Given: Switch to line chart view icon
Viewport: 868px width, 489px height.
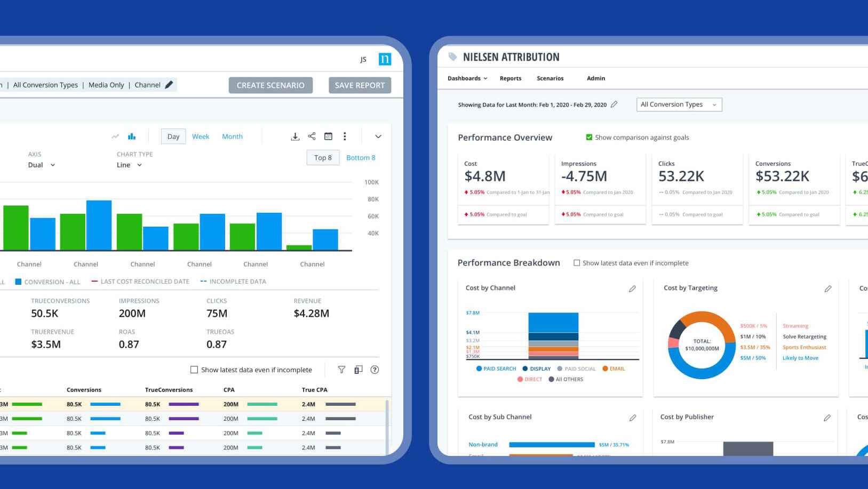Looking at the screenshot, I should pyautogui.click(x=115, y=137).
